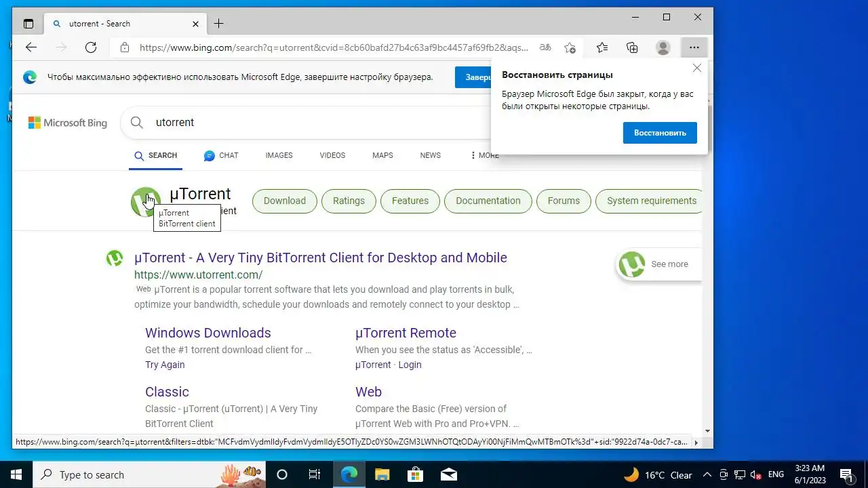Select the Documentation filter pill

click(x=488, y=201)
